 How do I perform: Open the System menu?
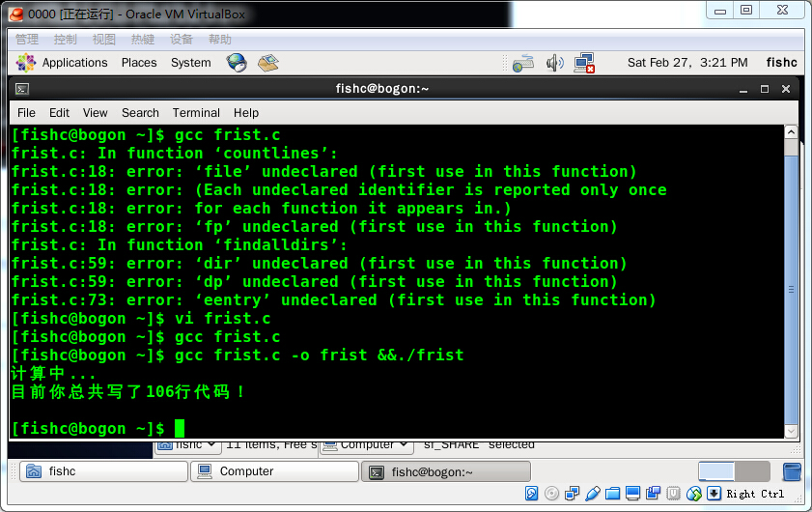click(190, 63)
